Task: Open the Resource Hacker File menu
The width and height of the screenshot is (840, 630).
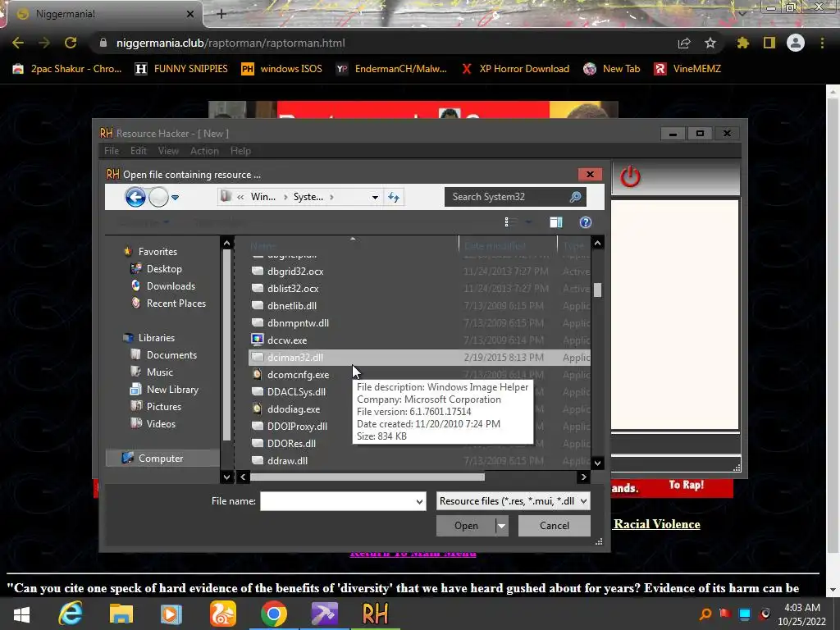Action: [x=112, y=151]
